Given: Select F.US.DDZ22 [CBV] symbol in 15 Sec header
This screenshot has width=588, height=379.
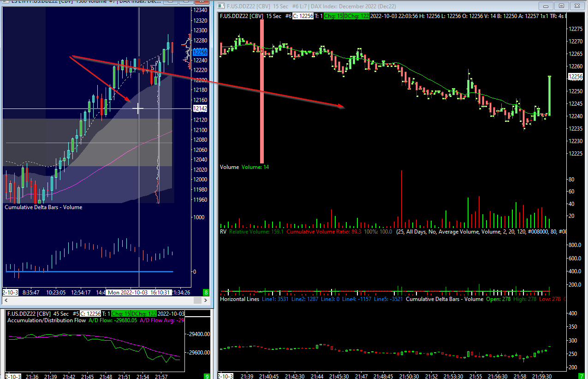Looking at the screenshot, I should (x=241, y=16).
